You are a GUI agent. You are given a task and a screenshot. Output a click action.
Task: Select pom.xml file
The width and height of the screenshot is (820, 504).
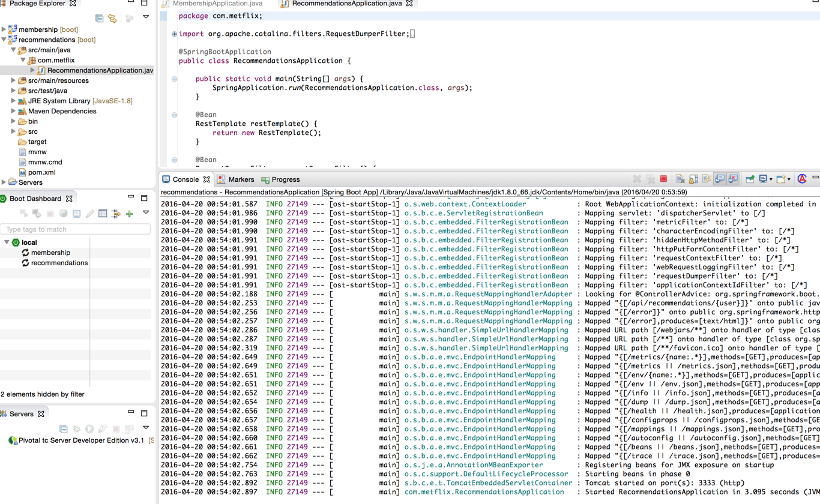pos(37,172)
